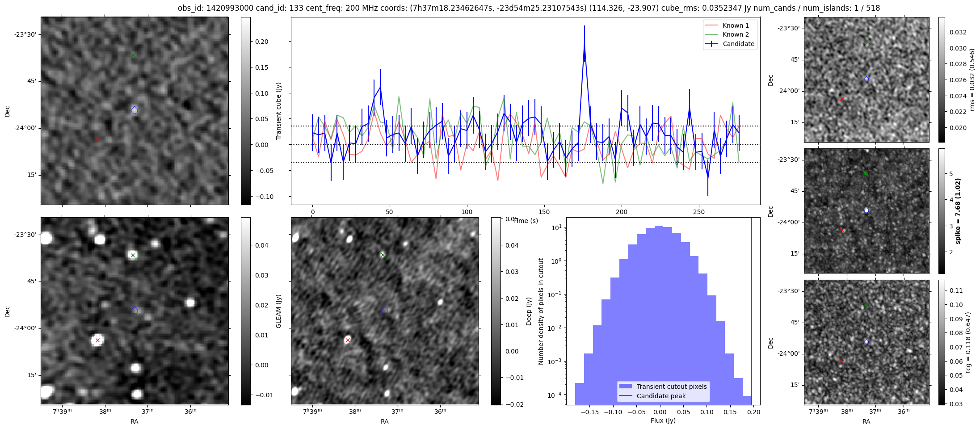
Task: Click the blue candidate marker in the Deep image
Action: 385,310
